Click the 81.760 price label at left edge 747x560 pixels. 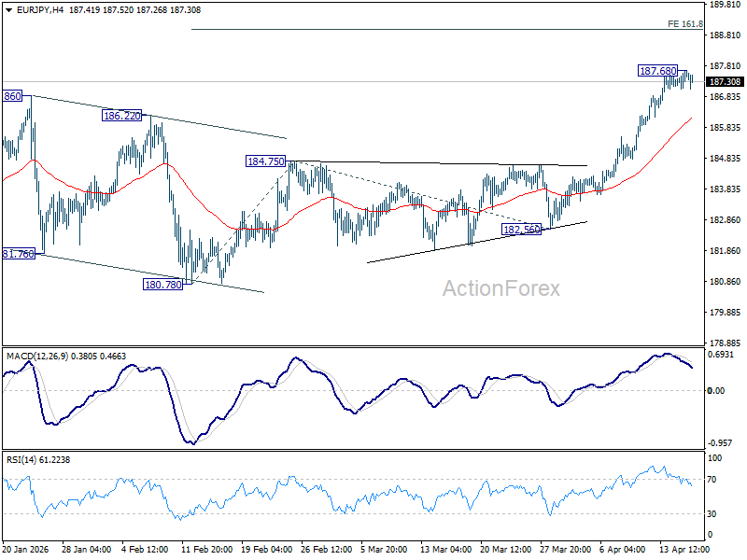click(x=19, y=254)
